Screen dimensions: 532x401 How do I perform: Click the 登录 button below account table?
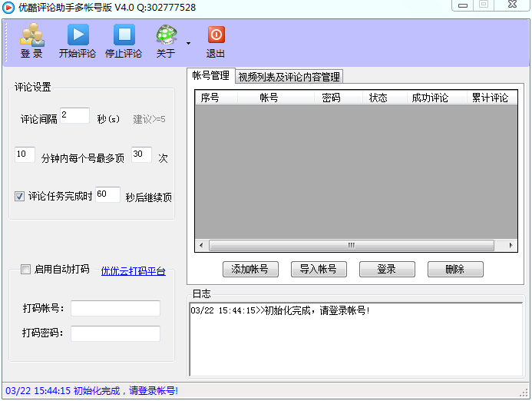[x=387, y=270]
